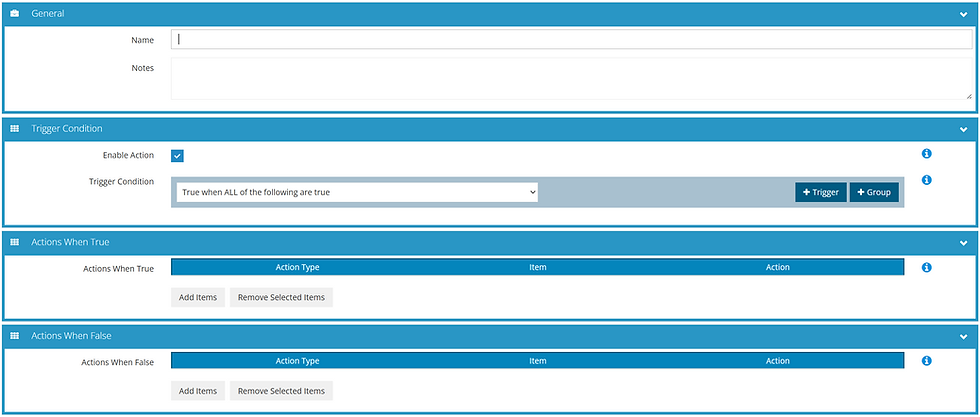The width and height of the screenshot is (980, 417).
Task: Click the grid icon in Trigger Condition header
Action: coord(15,129)
